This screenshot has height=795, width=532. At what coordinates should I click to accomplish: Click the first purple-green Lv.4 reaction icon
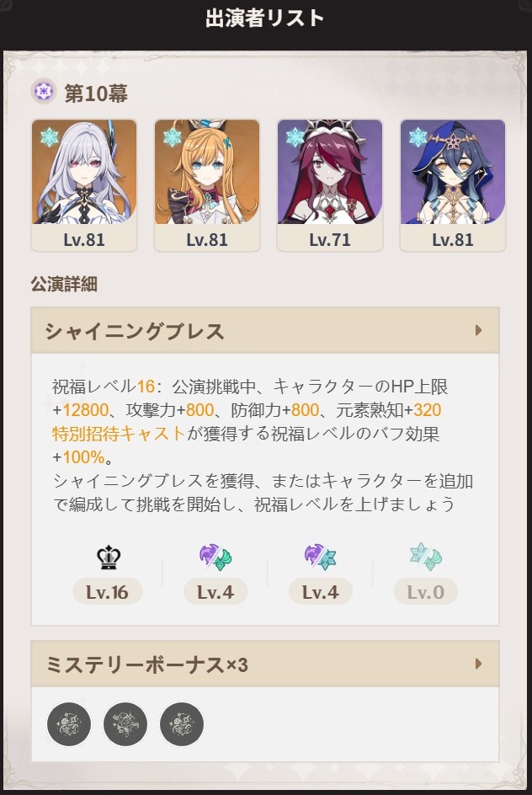[215, 558]
